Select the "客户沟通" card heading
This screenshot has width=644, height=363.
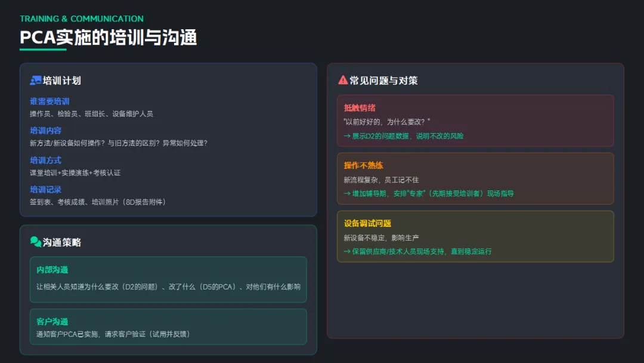tap(52, 322)
